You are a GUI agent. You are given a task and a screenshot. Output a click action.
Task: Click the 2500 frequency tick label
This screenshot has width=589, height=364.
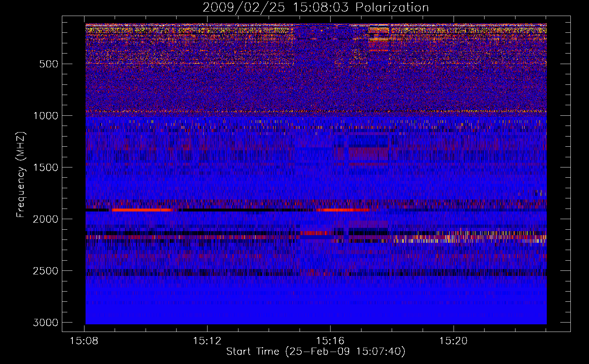(x=46, y=271)
